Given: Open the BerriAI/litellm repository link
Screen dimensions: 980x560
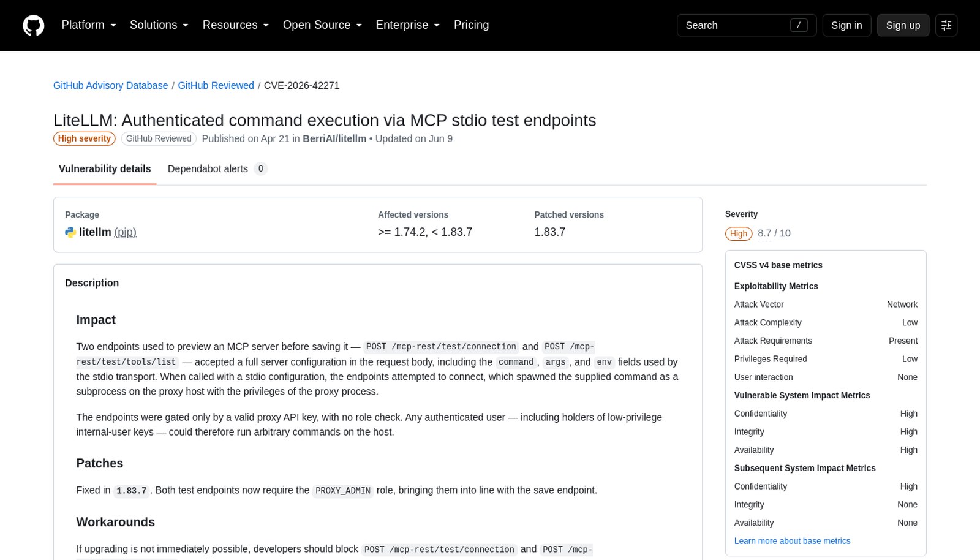Looking at the screenshot, I should [334, 138].
